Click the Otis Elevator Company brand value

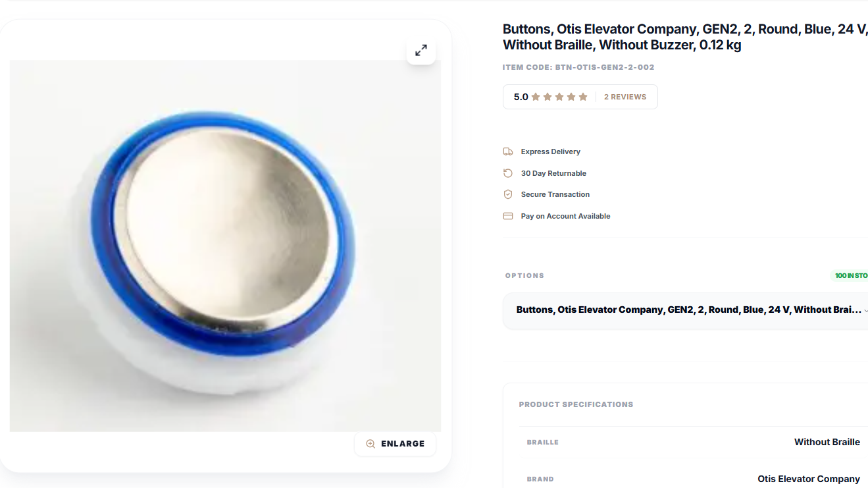(808, 479)
